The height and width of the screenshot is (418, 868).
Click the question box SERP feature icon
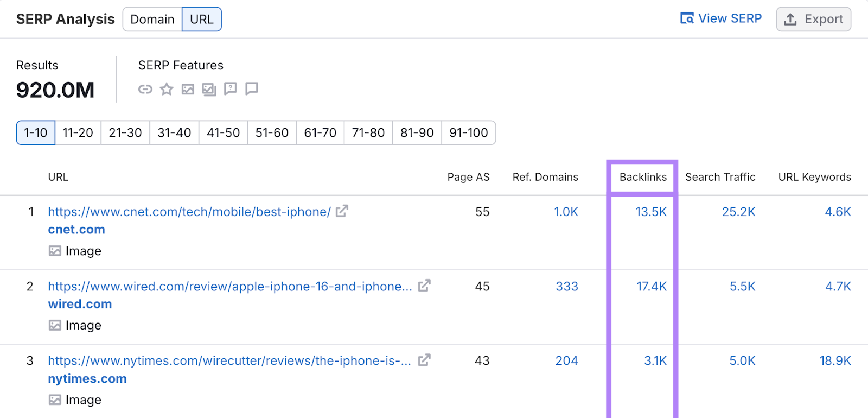(231, 88)
